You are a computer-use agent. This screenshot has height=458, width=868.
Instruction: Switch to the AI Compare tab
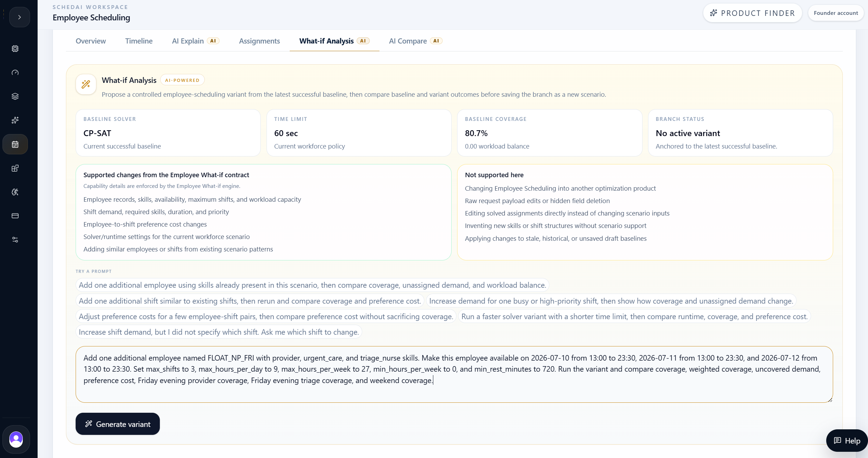coord(415,41)
